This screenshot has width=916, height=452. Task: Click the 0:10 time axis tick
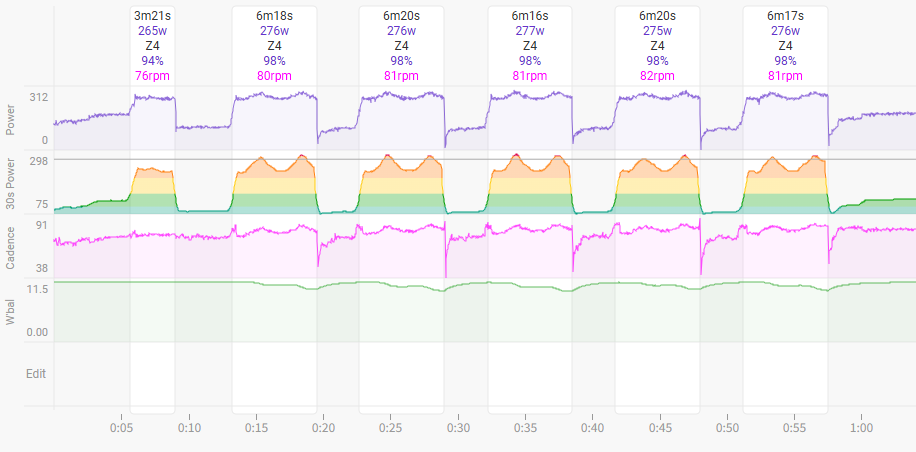coord(189,428)
